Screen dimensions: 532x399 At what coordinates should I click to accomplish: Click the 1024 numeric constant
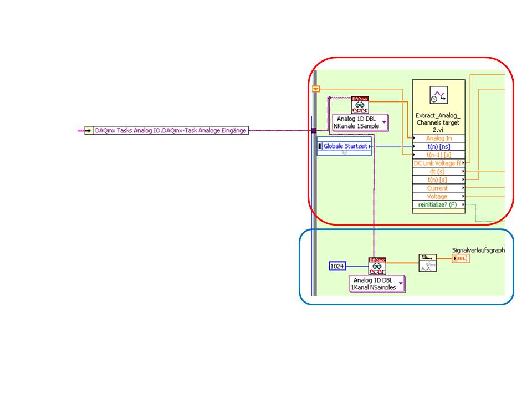click(x=337, y=267)
